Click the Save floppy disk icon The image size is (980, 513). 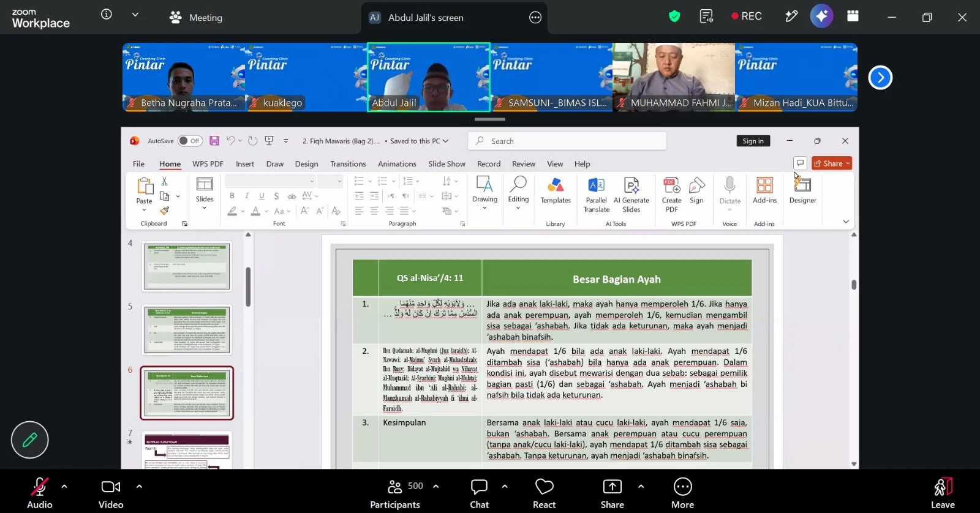pos(214,141)
